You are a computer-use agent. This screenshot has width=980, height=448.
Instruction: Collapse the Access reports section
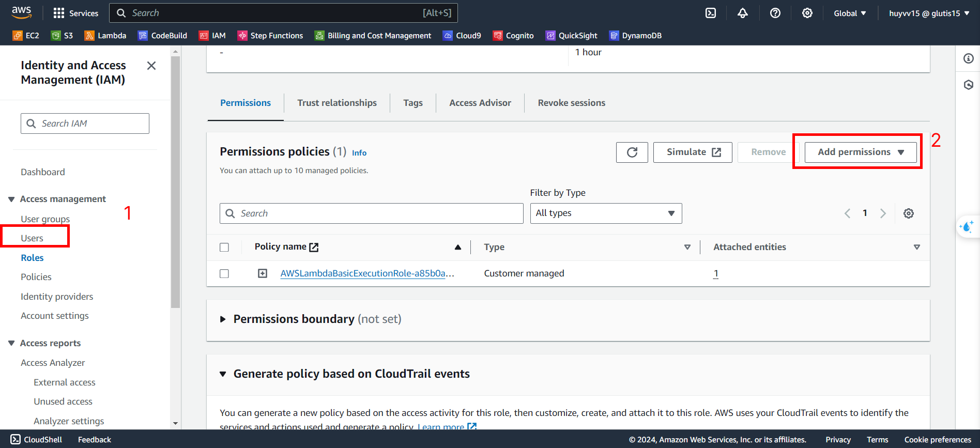(11, 344)
